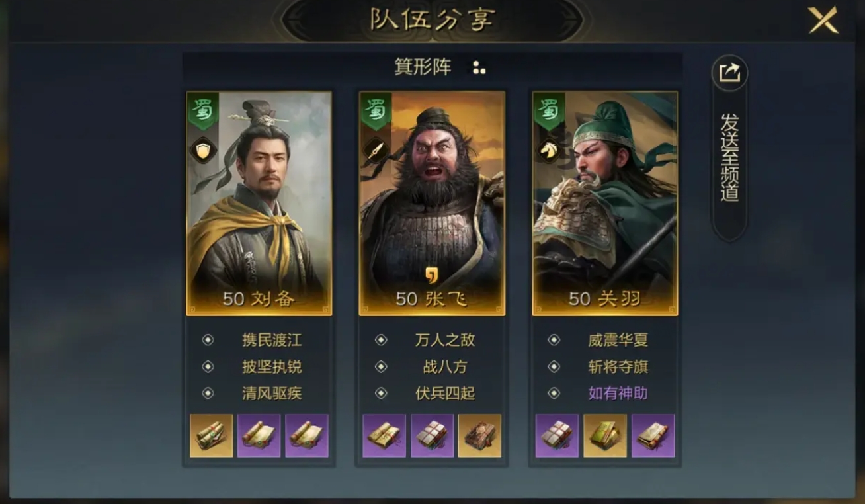
Task: Open Zhang Fei's red-brown book item
Action: tap(479, 436)
